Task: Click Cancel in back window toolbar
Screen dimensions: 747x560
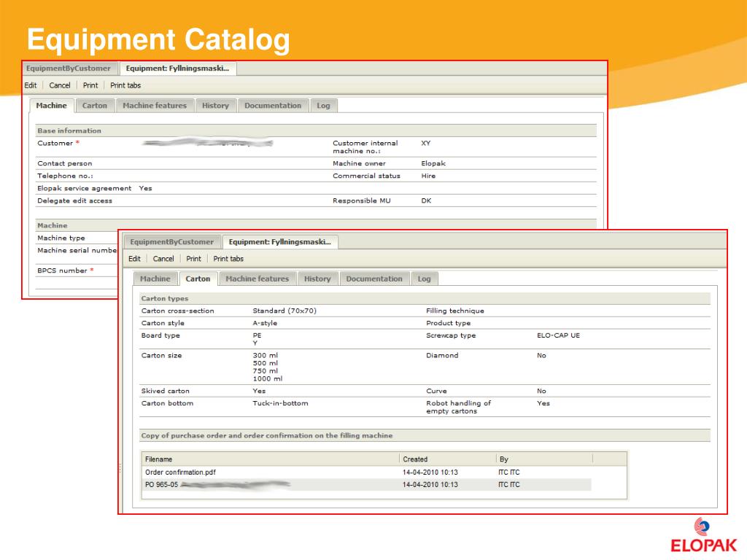Action: click(x=60, y=85)
